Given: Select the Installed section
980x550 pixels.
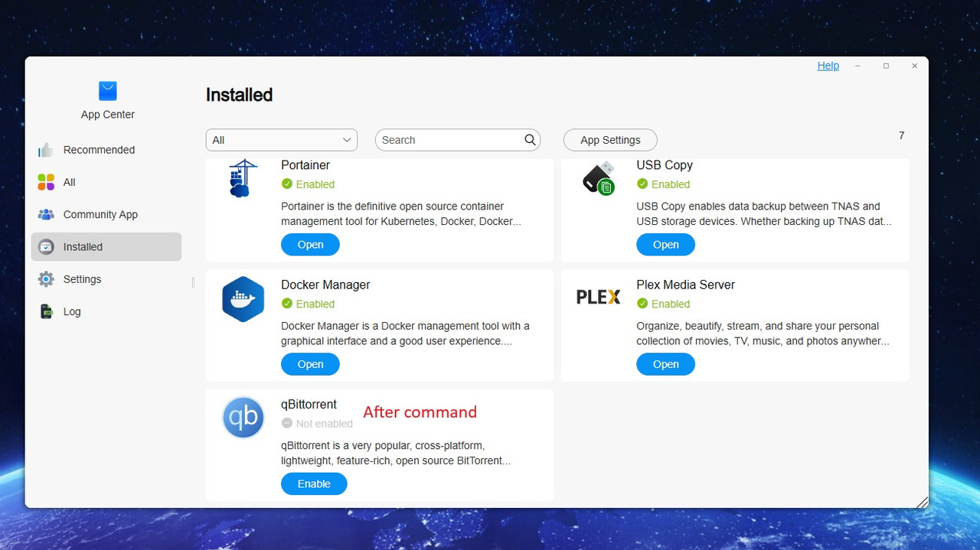Looking at the screenshot, I should pos(106,247).
